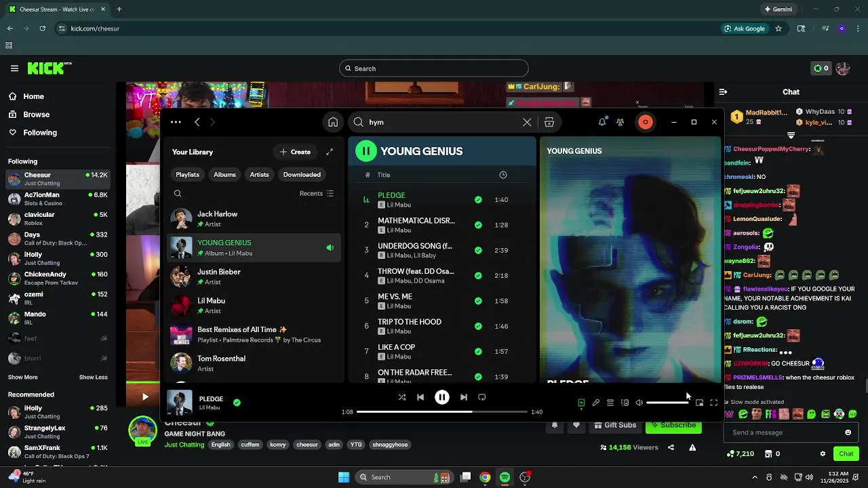868x488 pixels.
Task: Open the Spotify profile avatar menu
Action: click(x=645, y=122)
